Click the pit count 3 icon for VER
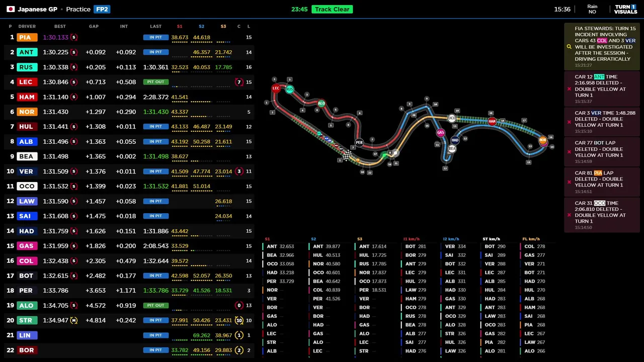The width and height of the screenshot is (644, 362). [239, 171]
